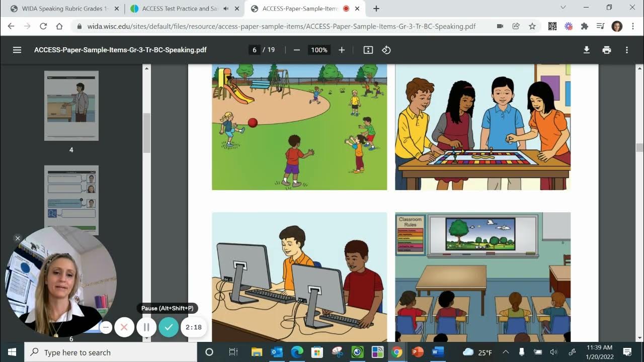Print the PDF document
This screenshot has height=362, width=644.
607,50
